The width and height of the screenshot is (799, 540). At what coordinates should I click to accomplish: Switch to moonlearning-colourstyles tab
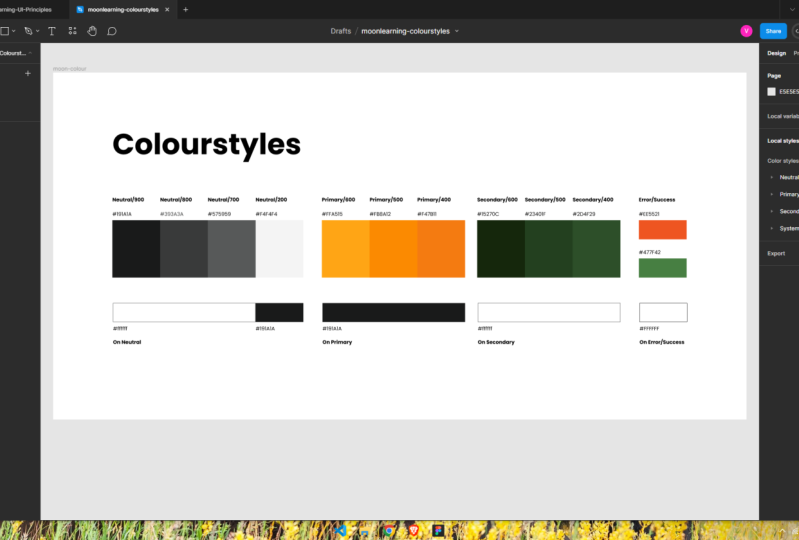coord(123,10)
